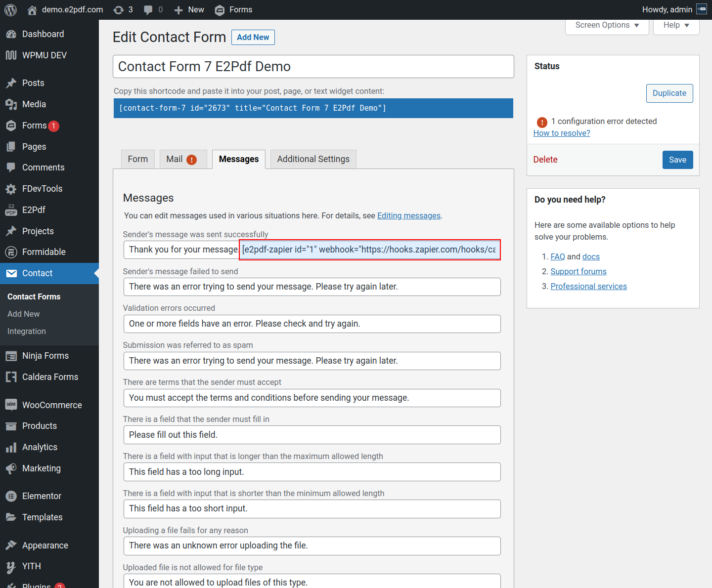Click the comments bubble icon in admin bar

coord(148,10)
